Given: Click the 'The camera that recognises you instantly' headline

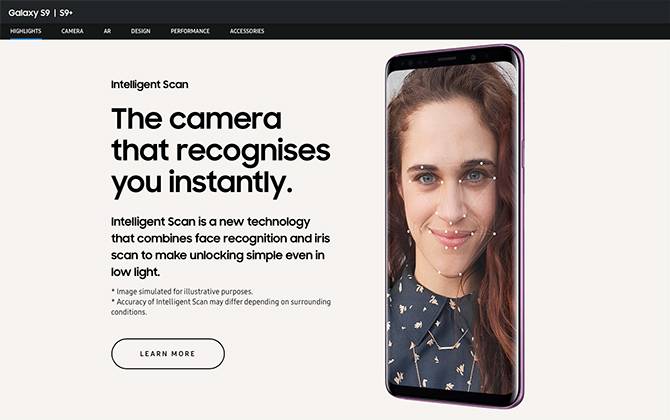Looking at the screenshot, I should (220, 152).
